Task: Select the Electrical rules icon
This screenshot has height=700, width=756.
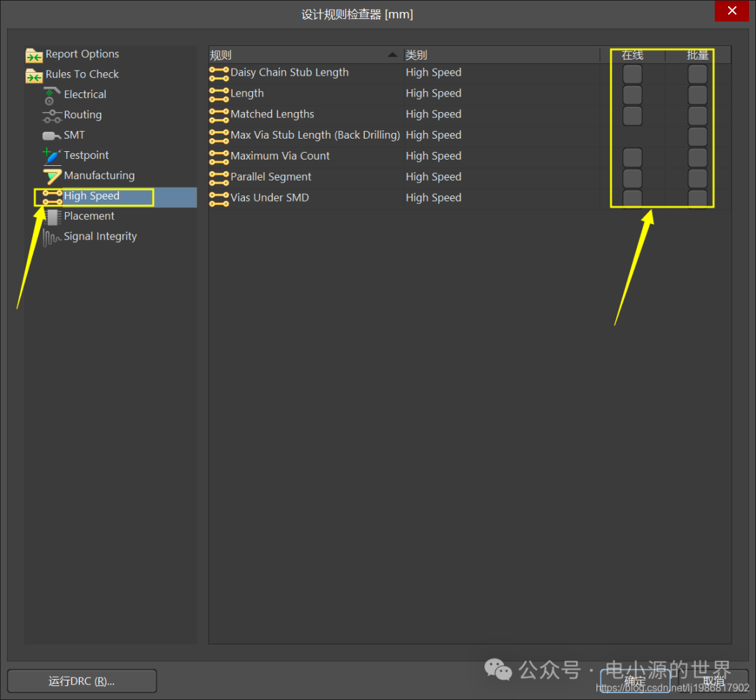Action: 51,95
